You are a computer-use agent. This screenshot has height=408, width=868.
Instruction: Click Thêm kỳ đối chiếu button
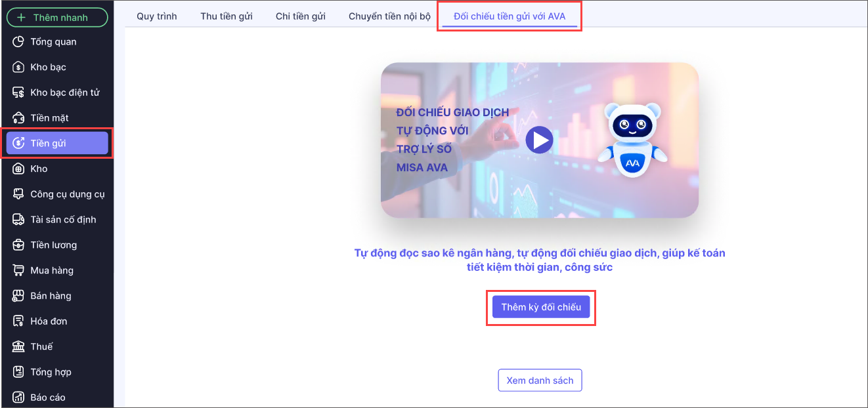(541, 307)
